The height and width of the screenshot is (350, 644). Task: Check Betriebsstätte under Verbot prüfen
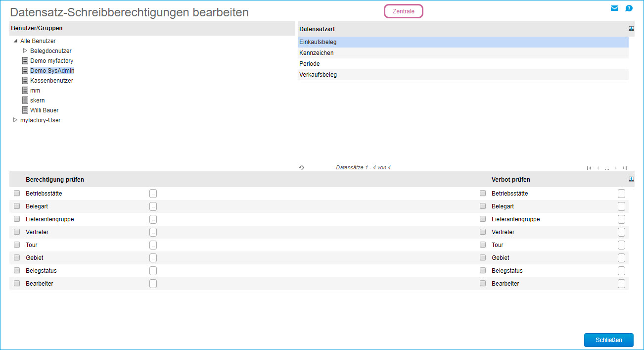tap(483, 193)
